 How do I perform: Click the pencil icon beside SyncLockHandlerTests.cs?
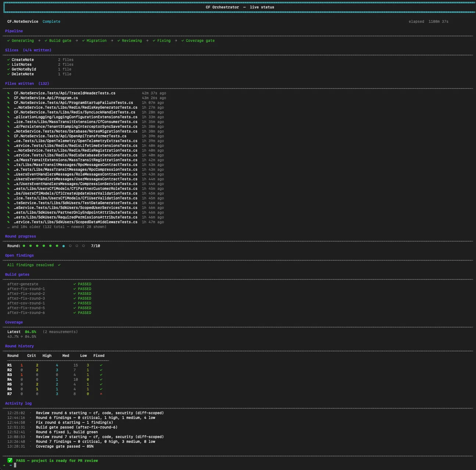tap(8, 112)
